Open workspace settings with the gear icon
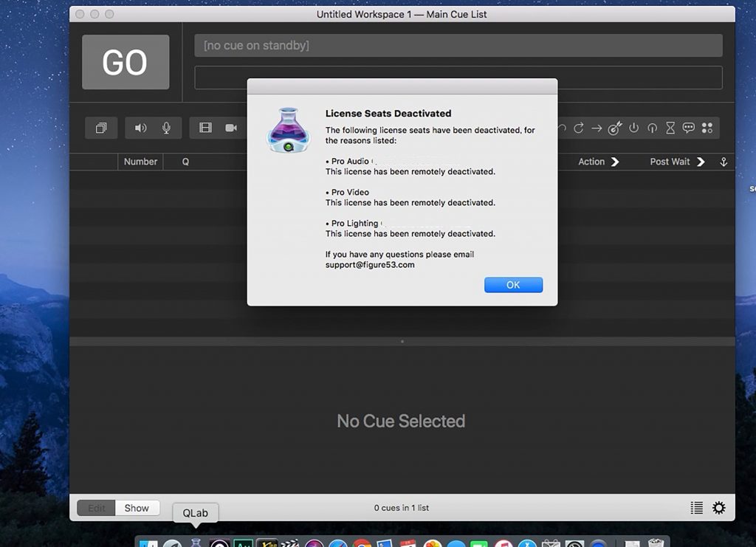 (x=719, y=507)
